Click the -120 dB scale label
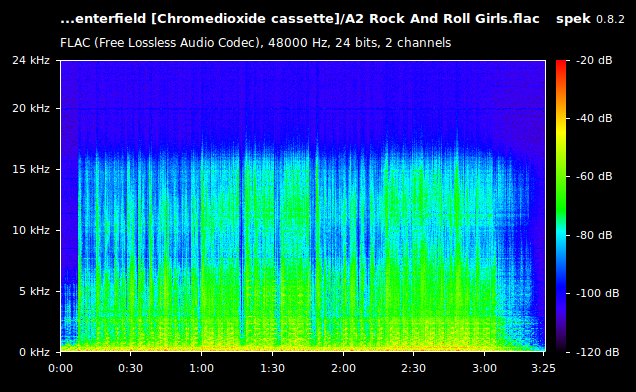 [597, 352]
